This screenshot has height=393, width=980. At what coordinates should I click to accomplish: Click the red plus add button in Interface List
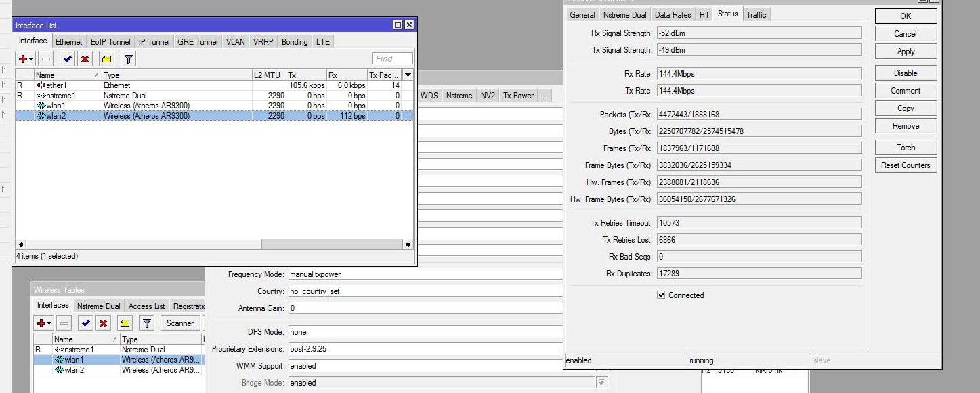coord(26,59)
